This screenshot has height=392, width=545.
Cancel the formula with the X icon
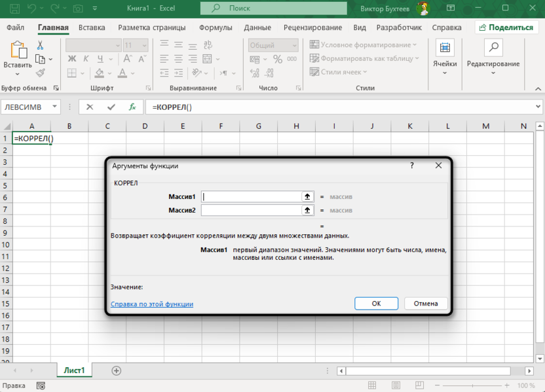click(90, 107)
